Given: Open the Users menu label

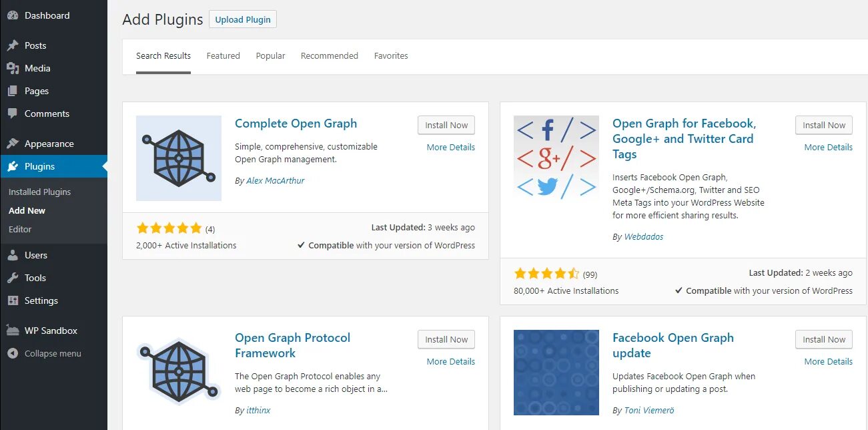Looking at the screenshot, I should pyautogui.click(x=36, y=255).
